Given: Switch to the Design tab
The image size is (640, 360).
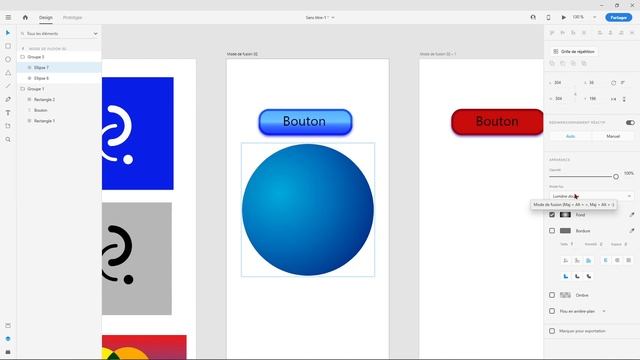Looking at the screenshot, I should click(46, 18).
